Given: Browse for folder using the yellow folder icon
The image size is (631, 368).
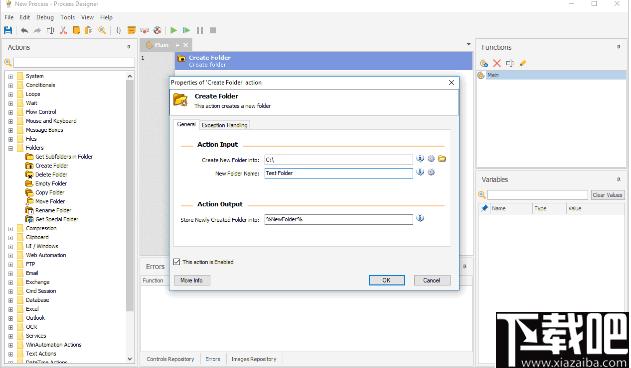Looking at the screenshot, I should coord(442,159).
